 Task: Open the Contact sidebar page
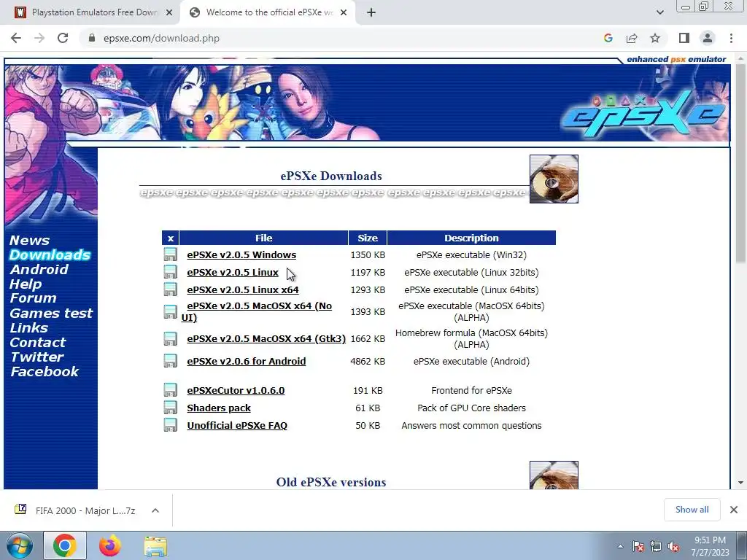click(x=38, y=343)
